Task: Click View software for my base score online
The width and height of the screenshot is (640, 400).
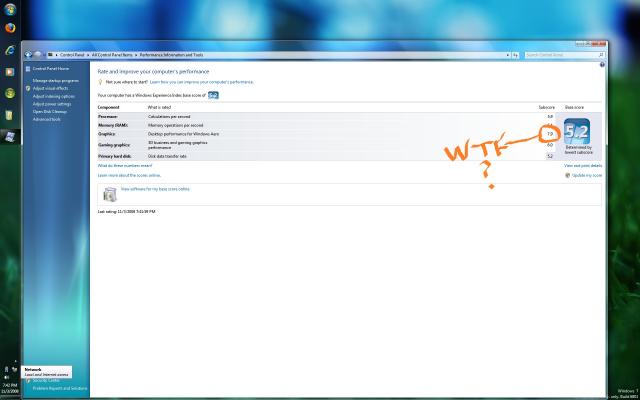Action: coord(156,189)
